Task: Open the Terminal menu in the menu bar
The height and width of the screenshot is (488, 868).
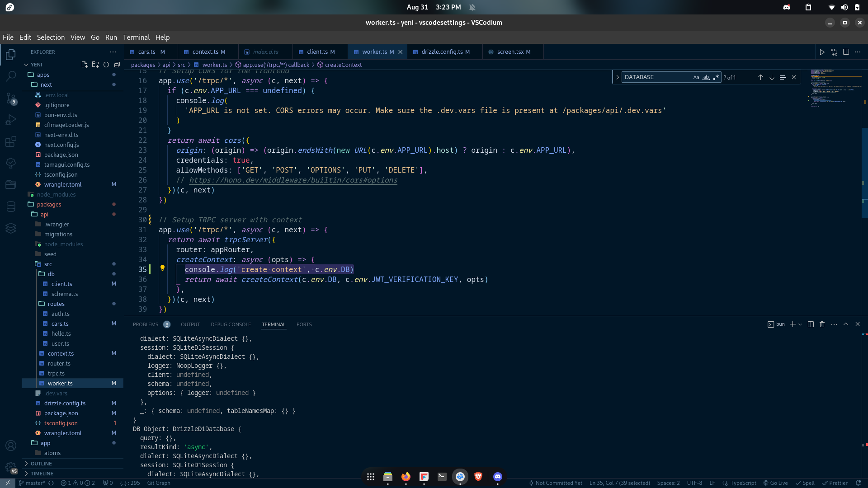Action: (136, 37)
